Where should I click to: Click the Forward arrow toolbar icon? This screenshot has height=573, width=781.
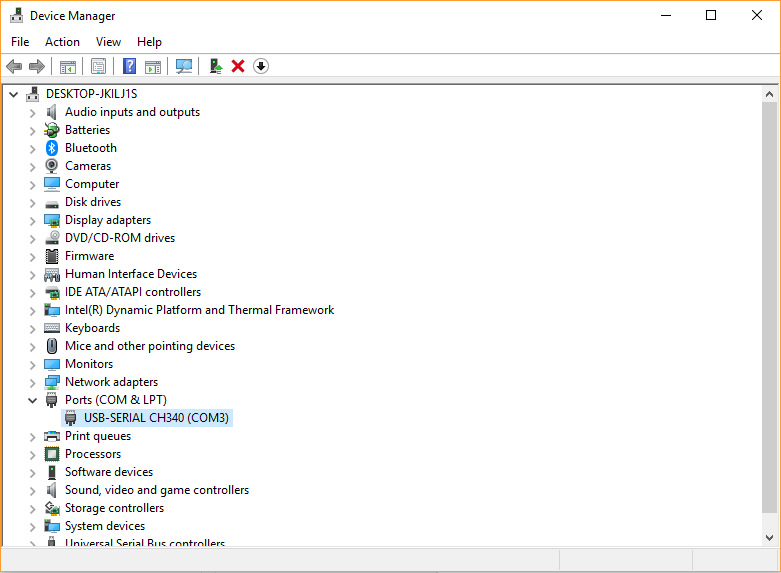coord(37,66)
